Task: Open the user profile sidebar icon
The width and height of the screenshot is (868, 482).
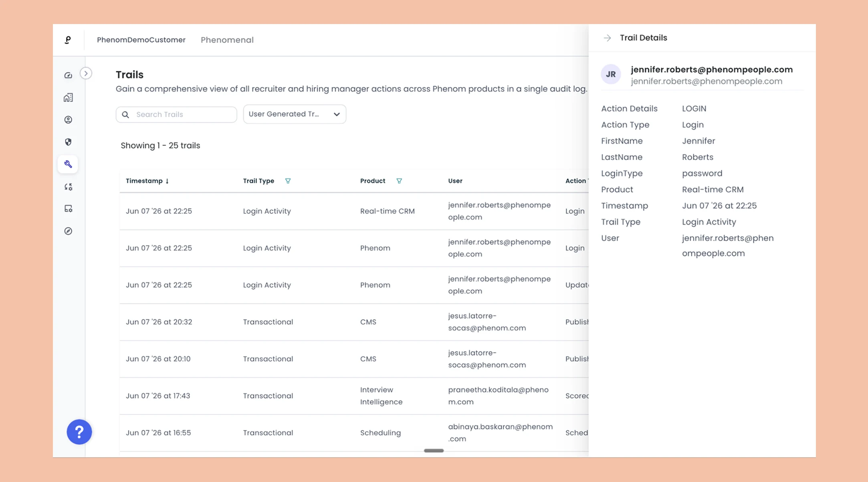Action: [x=68, y=119]
